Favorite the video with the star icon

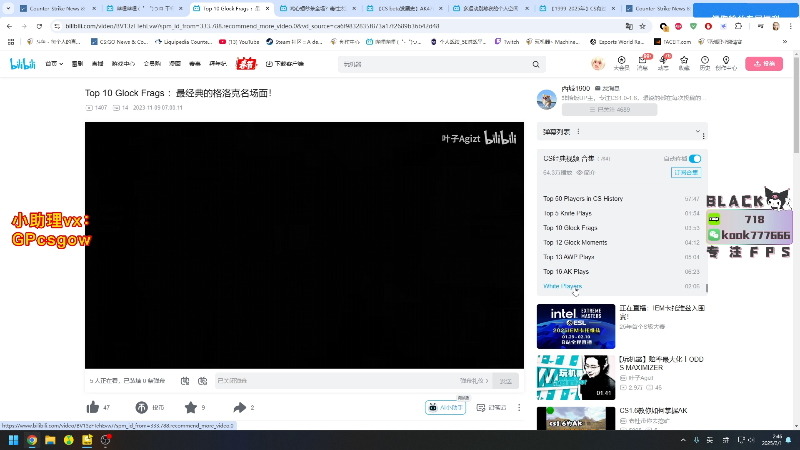(191, 407)
